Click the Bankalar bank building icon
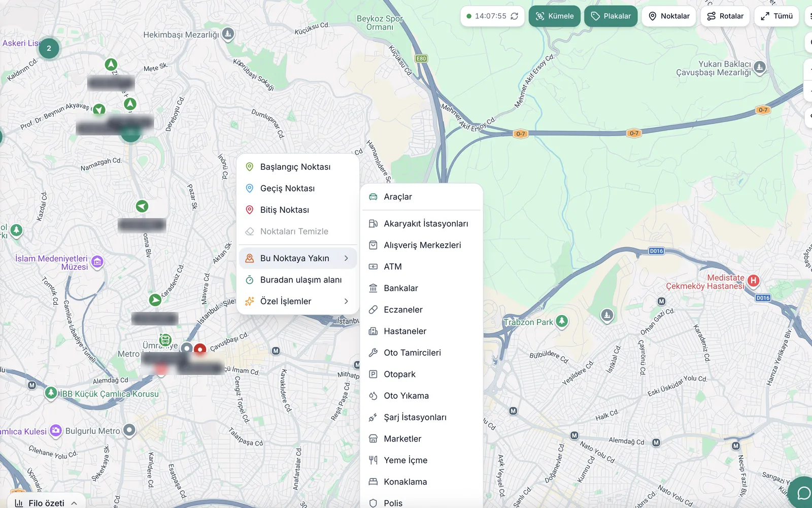812x508 pixels. (373, 288)
